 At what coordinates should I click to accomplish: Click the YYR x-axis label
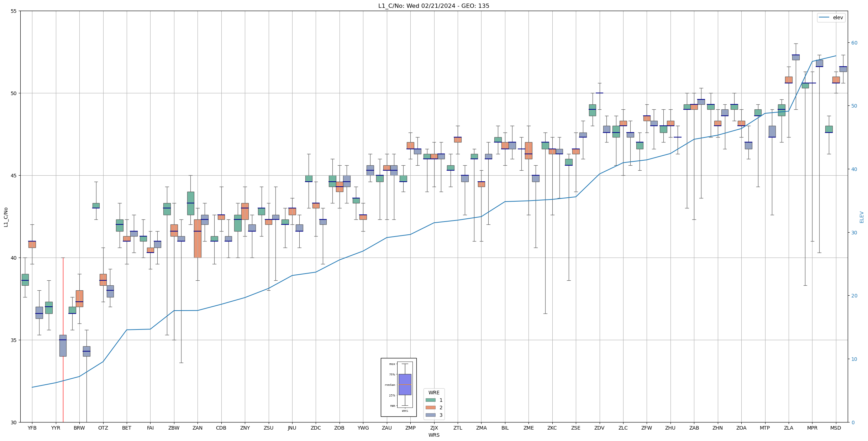[x=56, y=428]
